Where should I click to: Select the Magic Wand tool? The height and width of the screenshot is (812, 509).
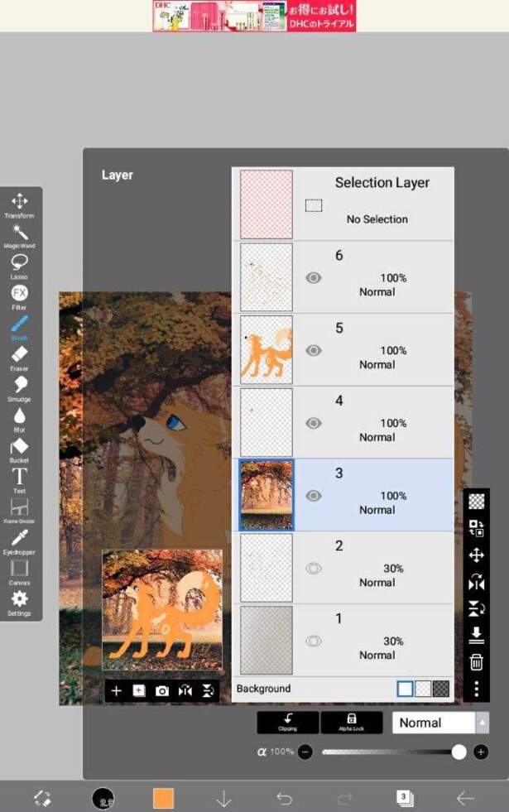point(20,236)
